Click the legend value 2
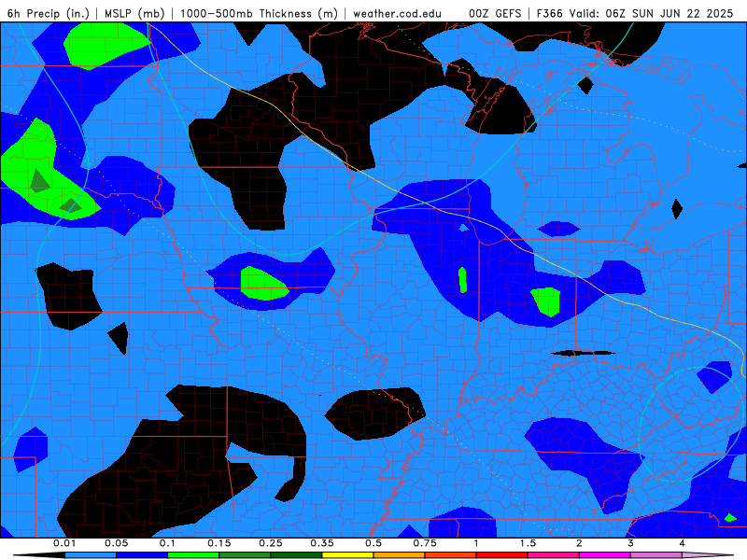Viewport: 747px width, 560px height. click(x=579, y=543)
